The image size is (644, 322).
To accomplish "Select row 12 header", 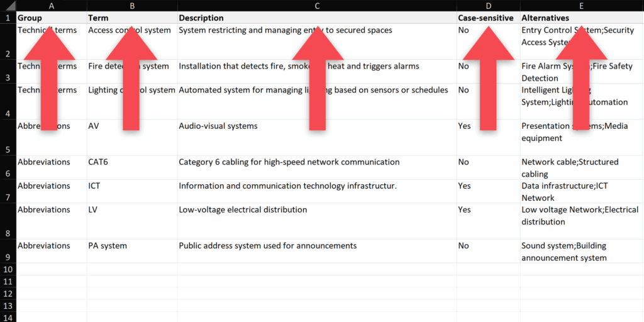I will (x=8, y=293).
